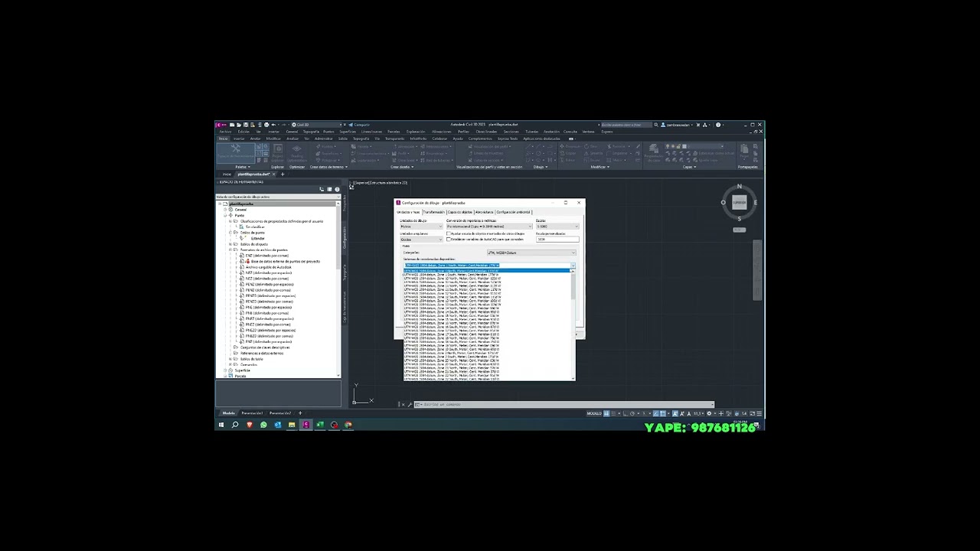Open Brave browser from the taskbar

point(250,425)
